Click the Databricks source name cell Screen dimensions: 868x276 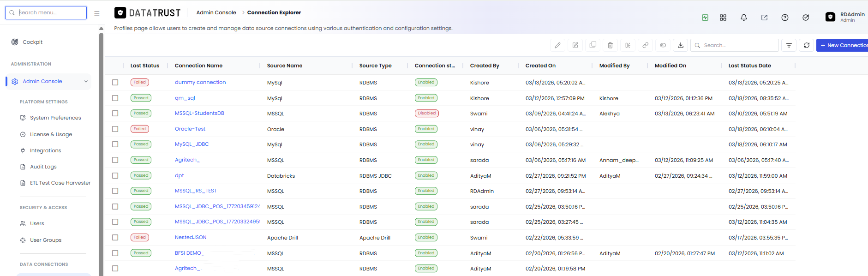pyautogui.click(x=281, y=176)
